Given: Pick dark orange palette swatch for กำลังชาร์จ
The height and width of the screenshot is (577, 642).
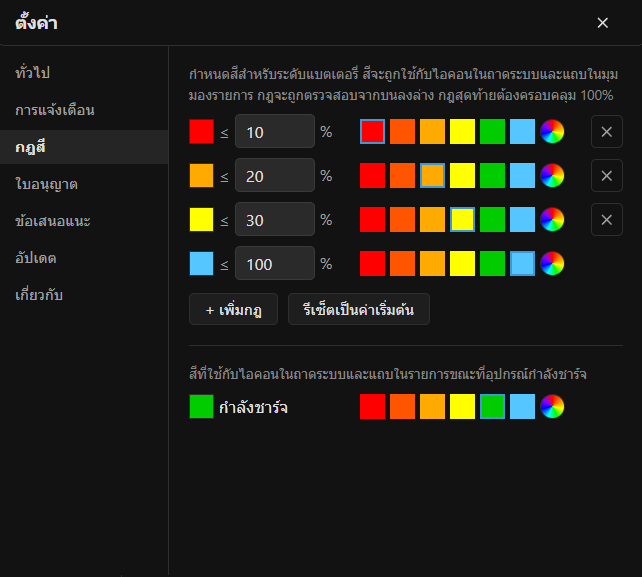Looking at the screenshot, I should (x=402, y=407).
